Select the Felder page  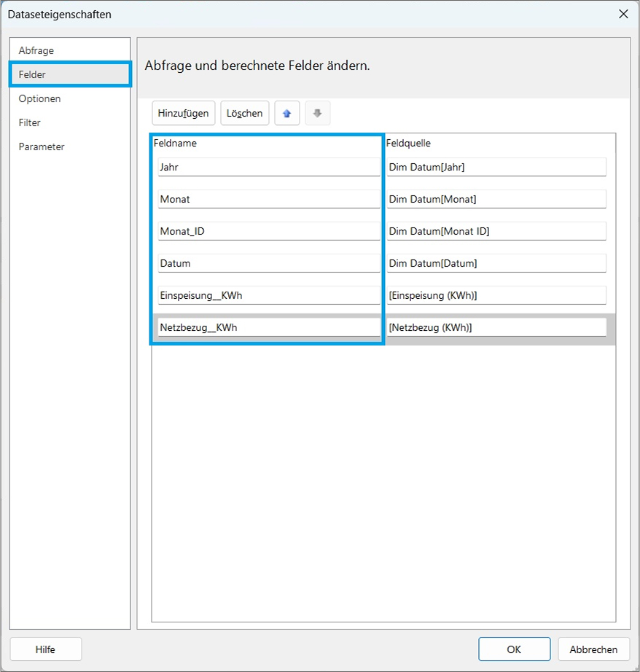pos(33,74)
